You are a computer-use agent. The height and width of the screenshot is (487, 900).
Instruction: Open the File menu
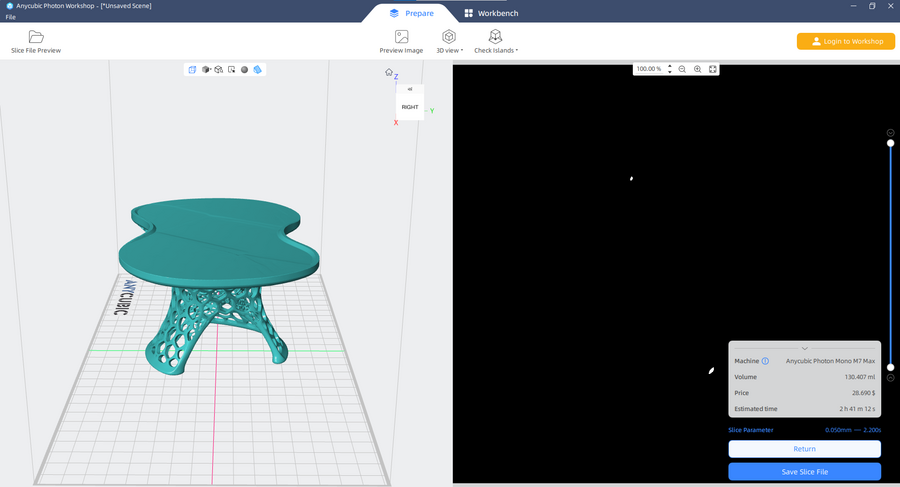10,17
